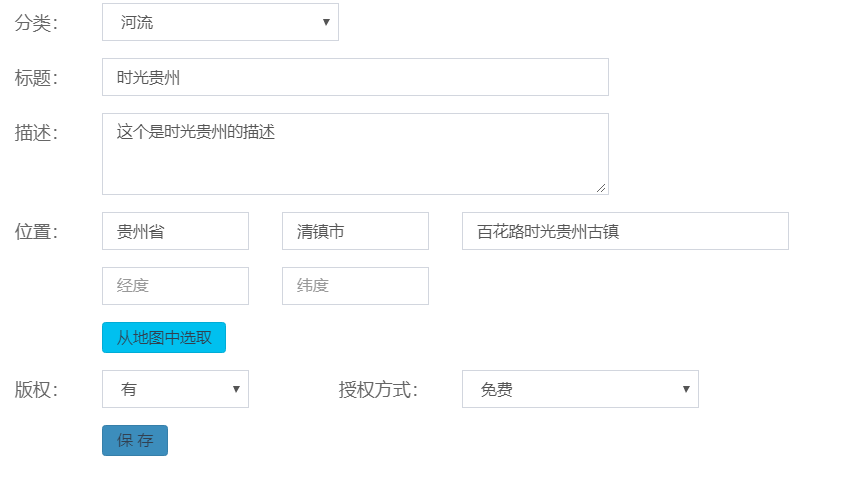
Task: Focus the address field 百花路时光贵州古镇
Action: tap(625, 231)
